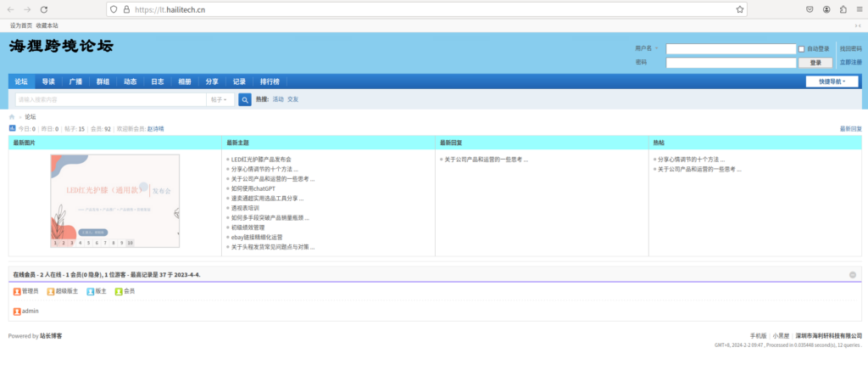Open the 如何使用chatGPT topic link

pos(252,188)
